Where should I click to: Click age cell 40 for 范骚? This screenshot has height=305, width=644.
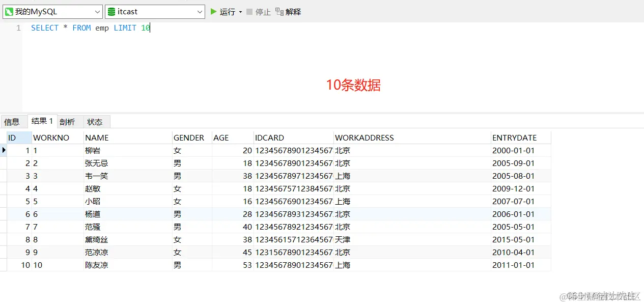233,227
